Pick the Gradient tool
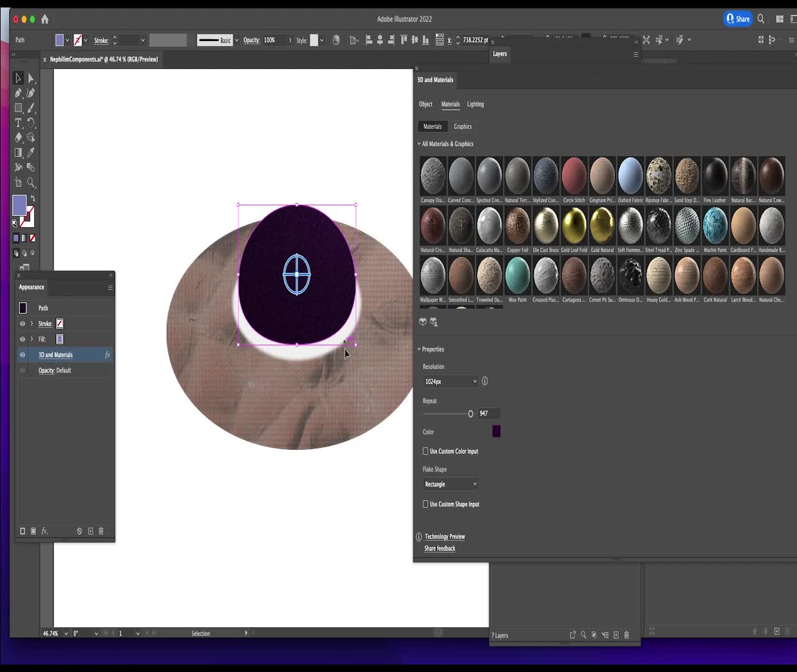The width and height of the screenshot is (797, 672). click(19, 152)
